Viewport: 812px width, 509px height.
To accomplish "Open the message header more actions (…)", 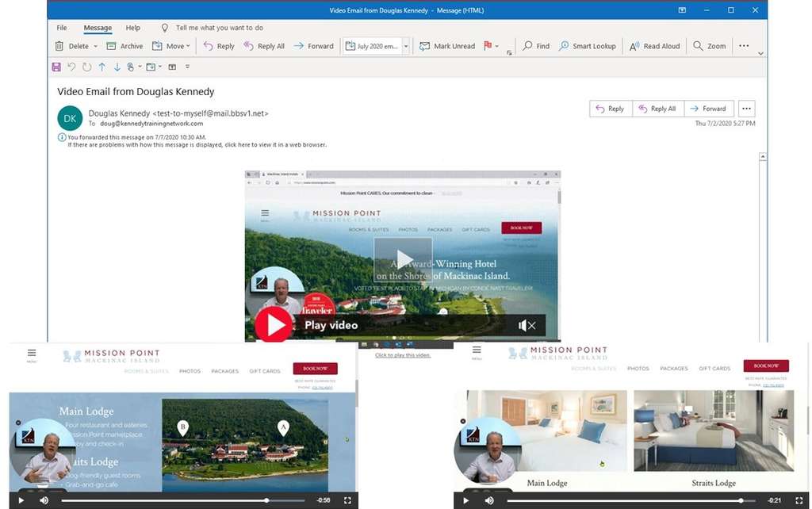I will [x=746, y=109].
